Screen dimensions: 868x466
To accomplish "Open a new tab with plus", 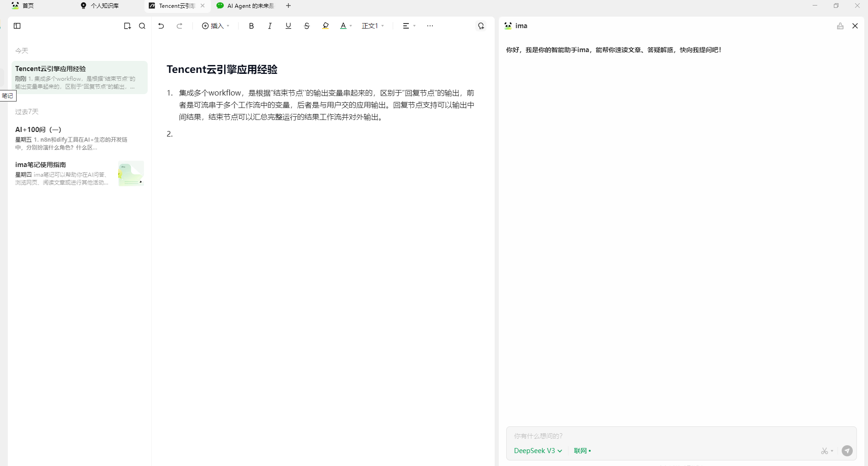I will point(288,6).
